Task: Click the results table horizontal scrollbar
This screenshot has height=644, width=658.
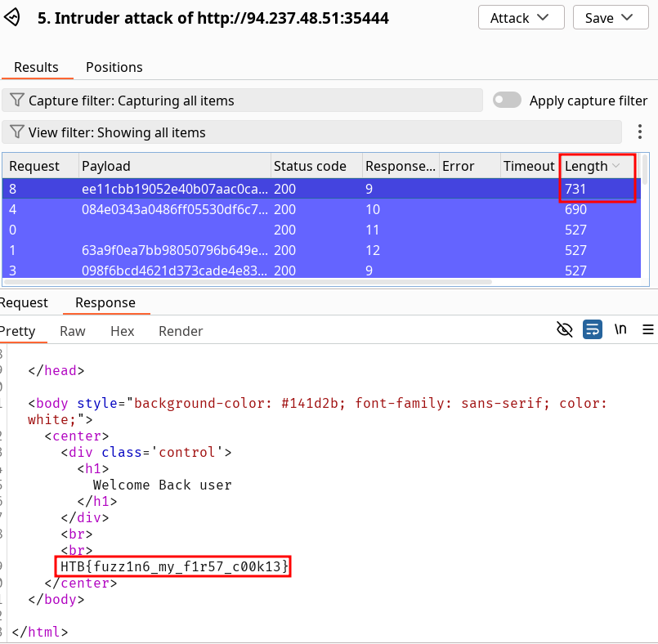Action: (245, 282)
